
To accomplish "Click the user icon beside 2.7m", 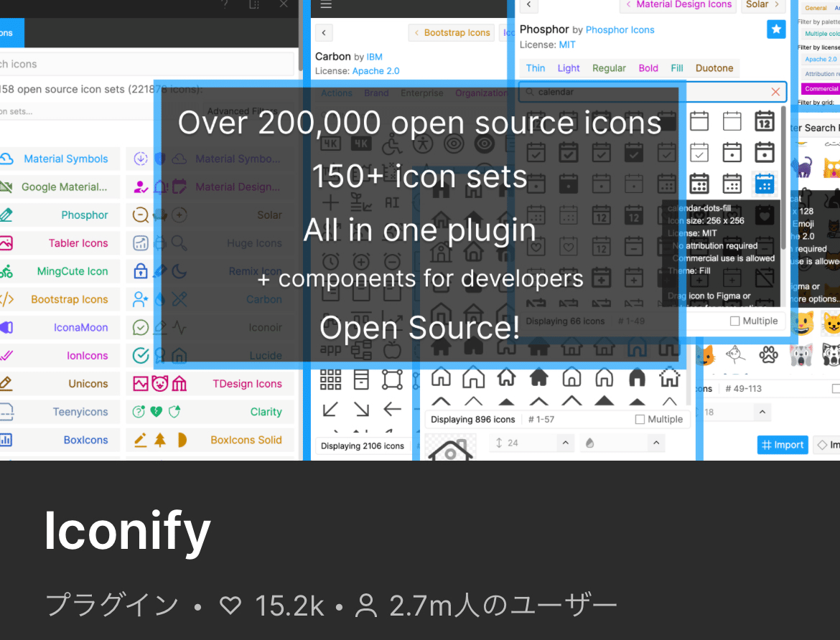I will pos(366,606).
